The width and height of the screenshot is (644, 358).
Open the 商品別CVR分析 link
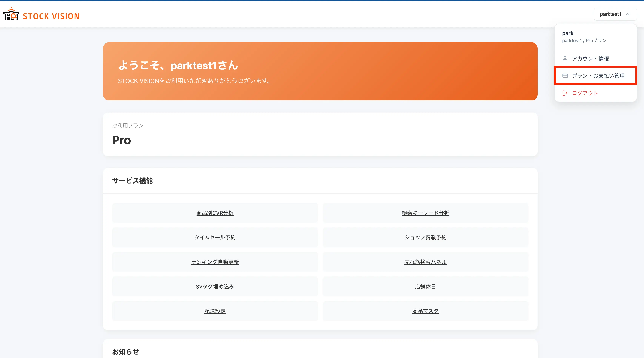point(215,213)
